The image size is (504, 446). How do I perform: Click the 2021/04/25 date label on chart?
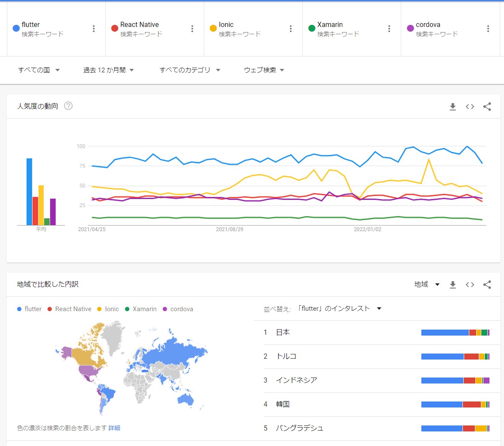pos(92,229)
